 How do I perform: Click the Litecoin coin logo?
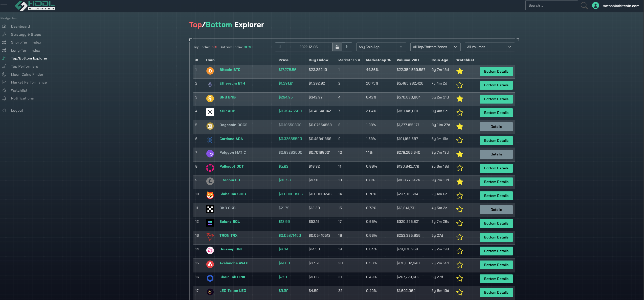coord(210,181)
